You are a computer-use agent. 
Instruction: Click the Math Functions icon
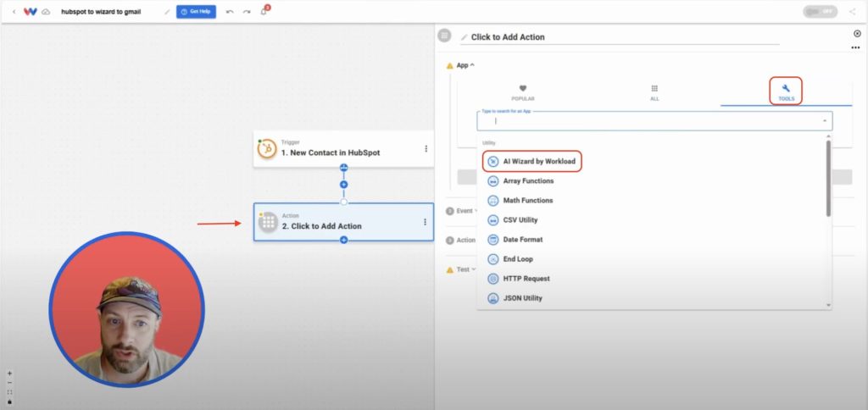[x=492, y=200]
